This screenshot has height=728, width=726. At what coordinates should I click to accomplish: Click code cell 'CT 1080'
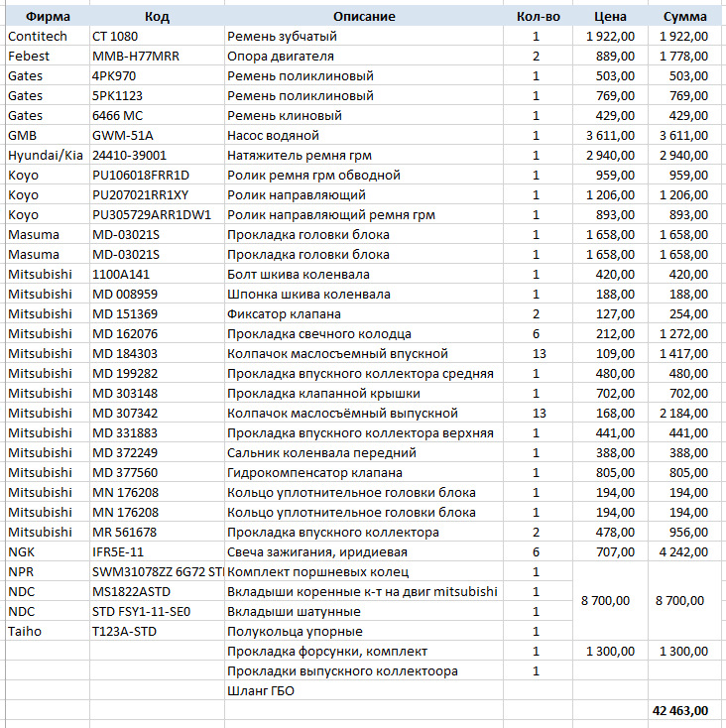[157, 36]
